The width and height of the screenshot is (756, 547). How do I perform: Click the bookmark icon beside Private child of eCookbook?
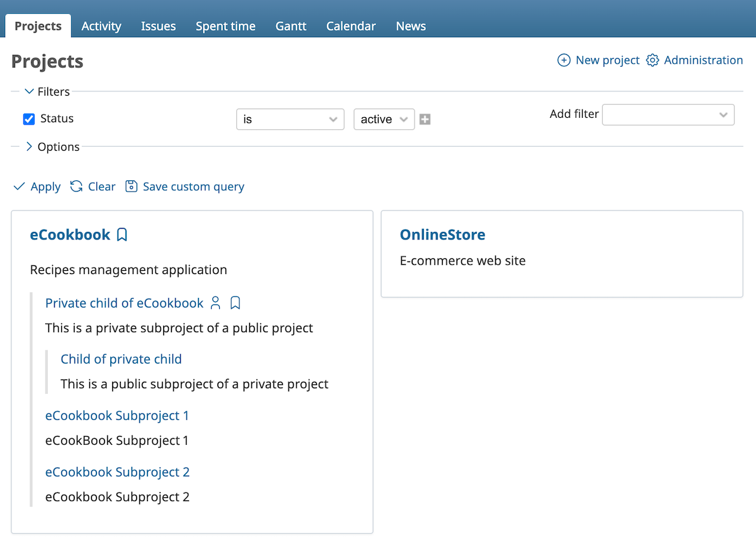[235, 303]
